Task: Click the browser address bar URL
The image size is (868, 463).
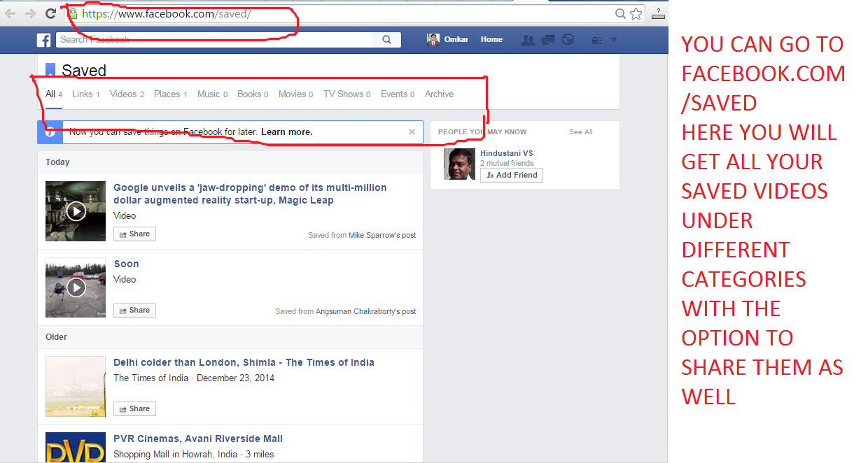Action: (167, 13)
